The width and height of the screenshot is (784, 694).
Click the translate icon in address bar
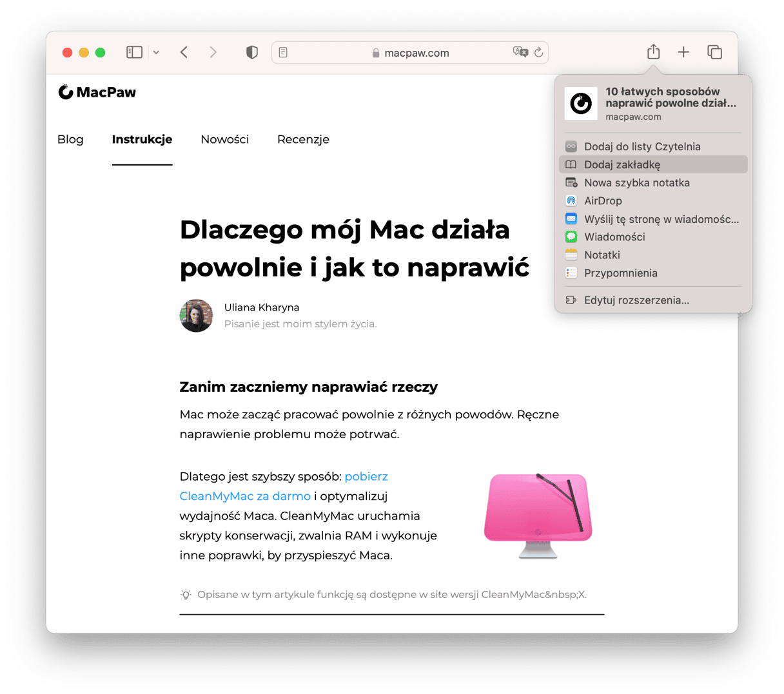coord(520,52)
